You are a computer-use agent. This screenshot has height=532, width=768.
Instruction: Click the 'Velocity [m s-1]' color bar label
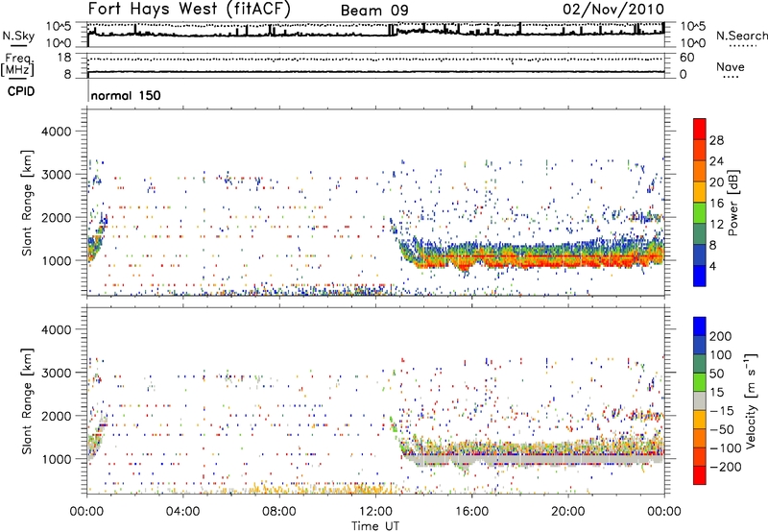coord(751,400)
